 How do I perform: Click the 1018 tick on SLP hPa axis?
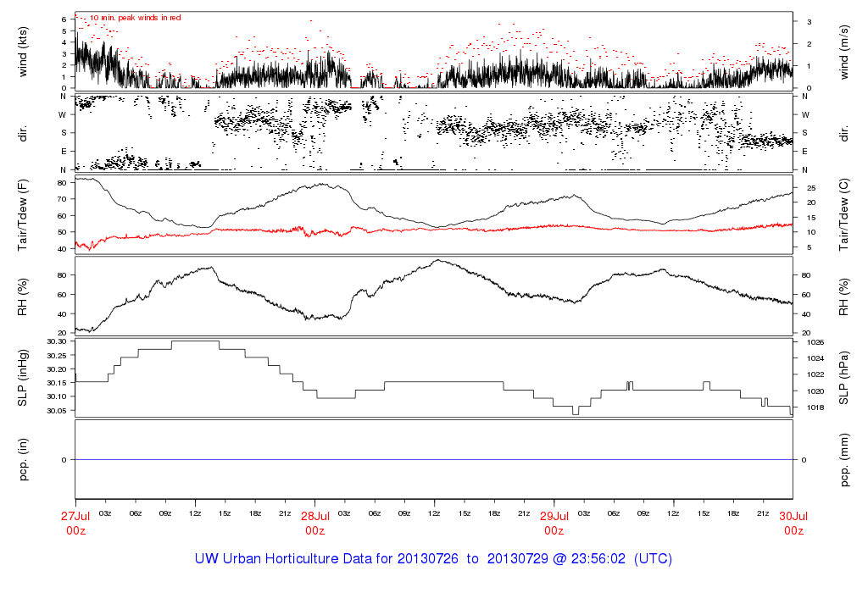pyautogui.click(x=815, y=407)
